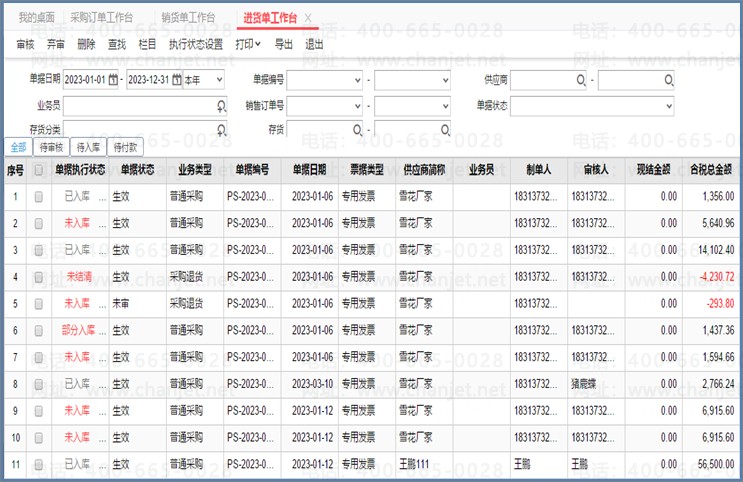Select the 待付款 filter tab
The width and height of the screenshot is (743, 482).
(x=125, y=147)
